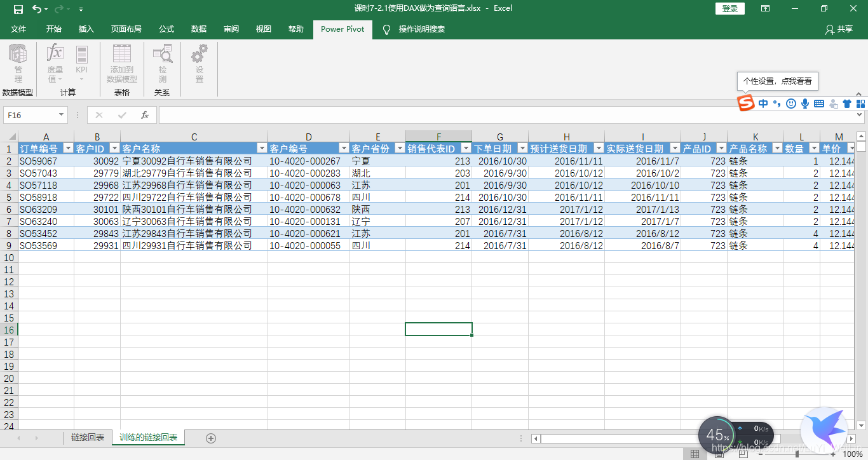Click the insert function fx icon
868x460 pixels.
coord(145,115)
